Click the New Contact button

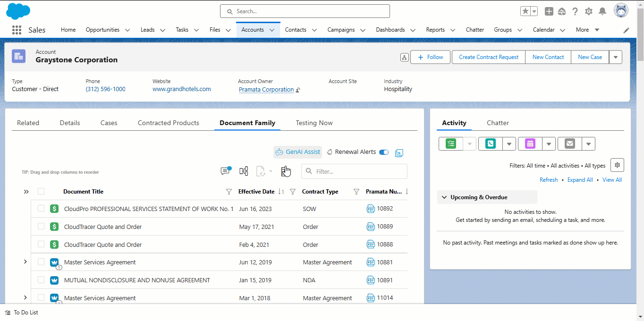548,57
